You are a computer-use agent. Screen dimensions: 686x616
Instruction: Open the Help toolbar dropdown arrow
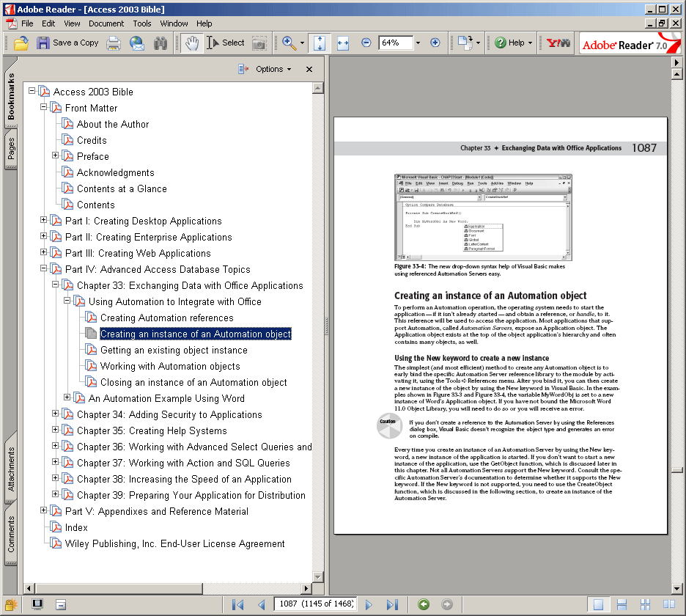pyautogui.click(x=530, y=43)
